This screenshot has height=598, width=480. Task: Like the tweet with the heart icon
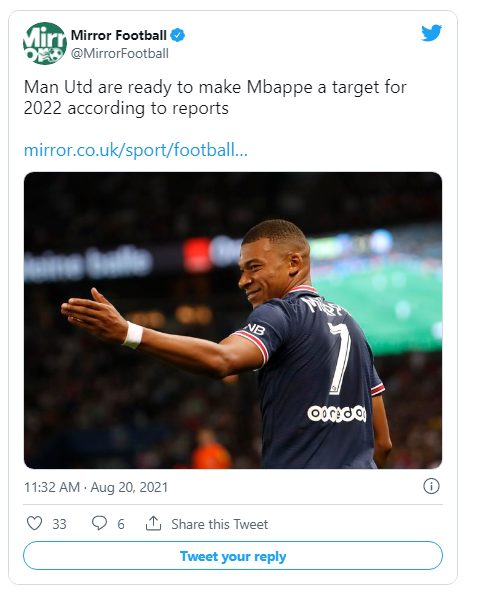[34, 523]
